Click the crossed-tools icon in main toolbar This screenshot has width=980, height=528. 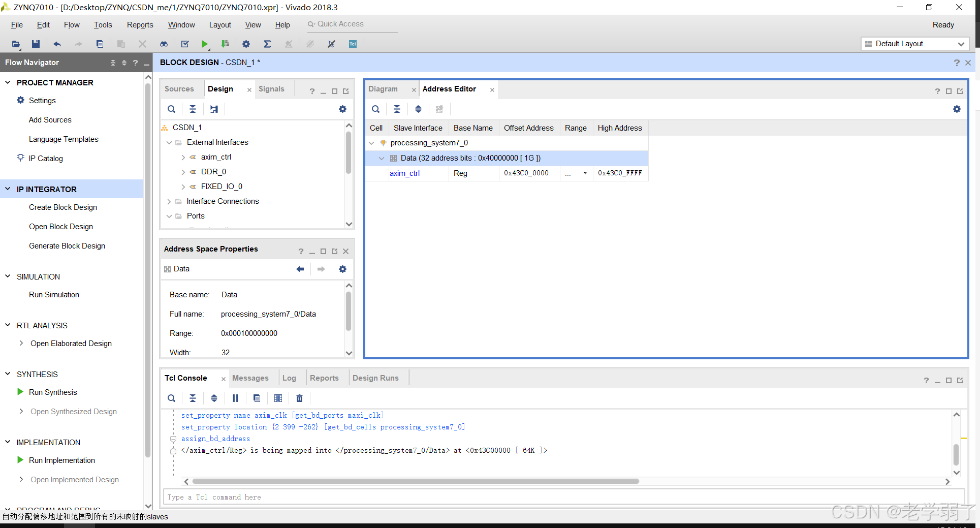tap(331, 44)
